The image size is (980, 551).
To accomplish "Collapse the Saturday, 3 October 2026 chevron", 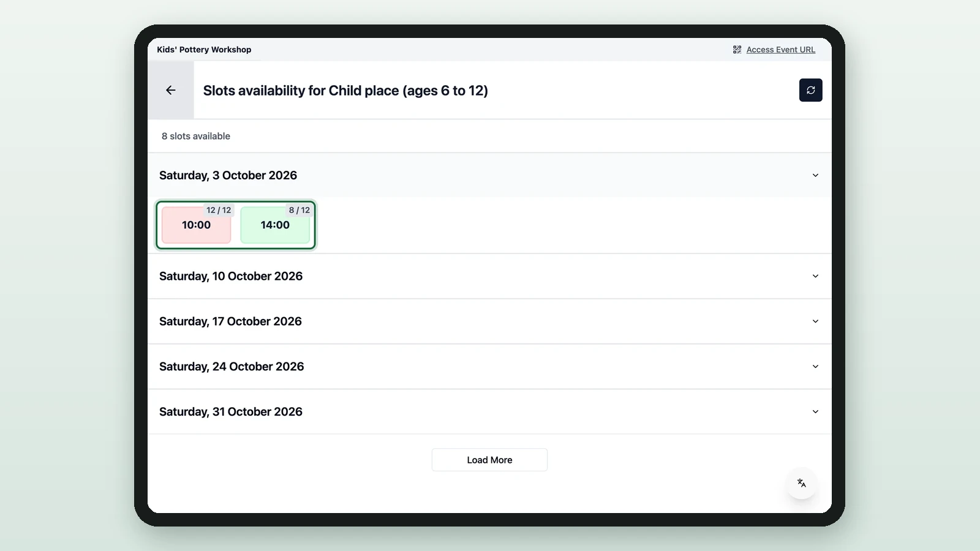I will point(815,175).
